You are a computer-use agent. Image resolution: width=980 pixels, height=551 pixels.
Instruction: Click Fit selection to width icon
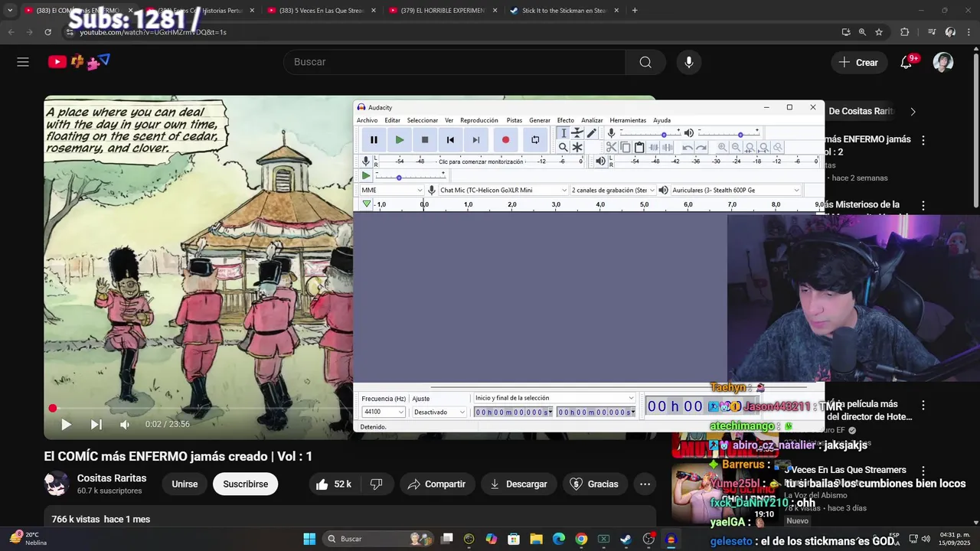tap(750, 147)
